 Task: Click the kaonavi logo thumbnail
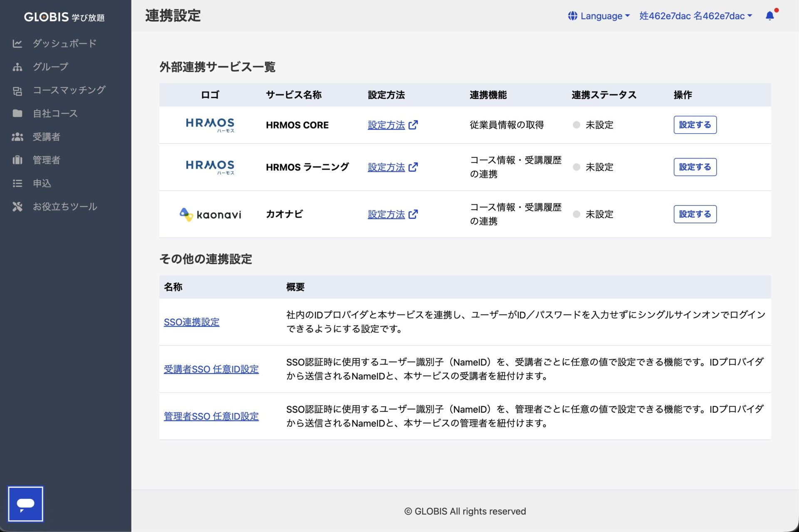click(210, 214)
